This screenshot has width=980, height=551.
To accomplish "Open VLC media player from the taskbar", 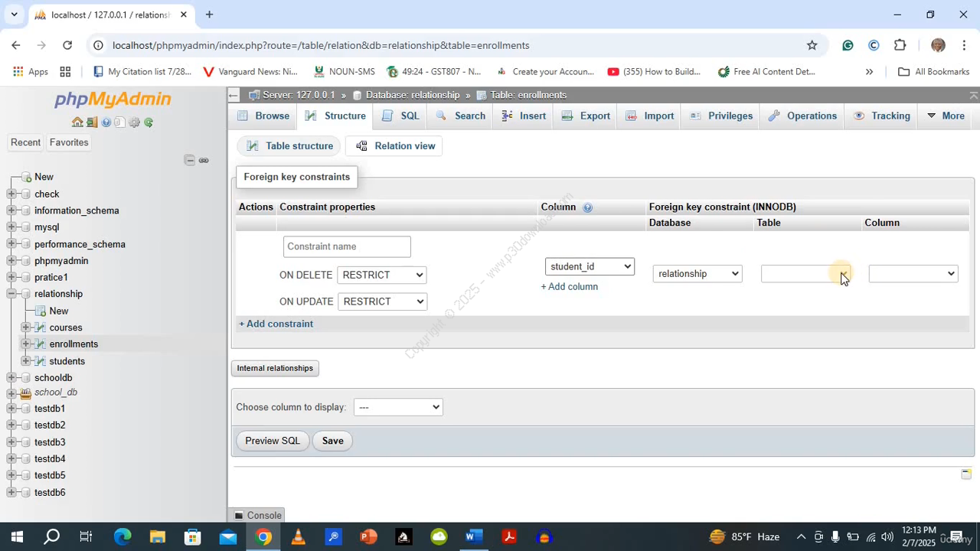I will pyautogui.click(x=298, y=537).
